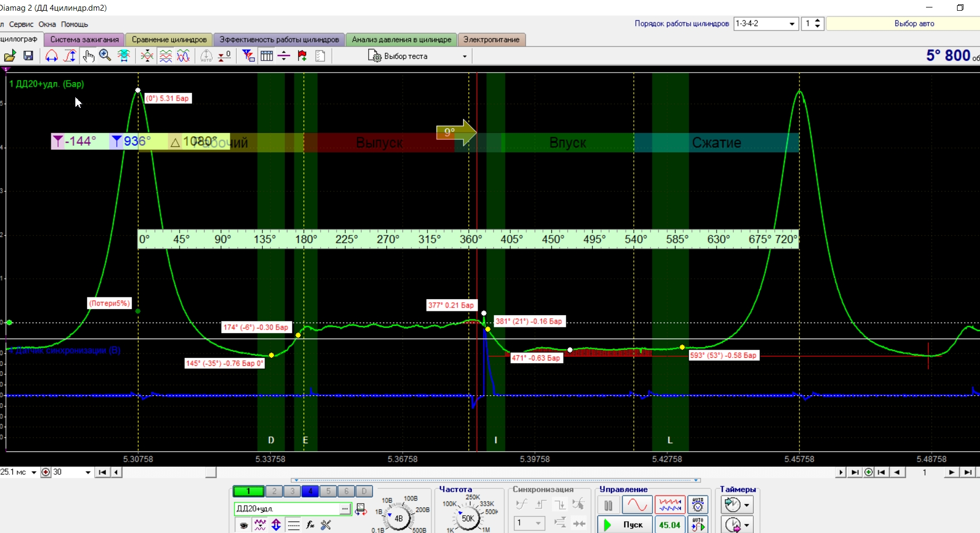Click the Частота 50K frequency knob
Viewport: 980px width, 533px height.
468,518
